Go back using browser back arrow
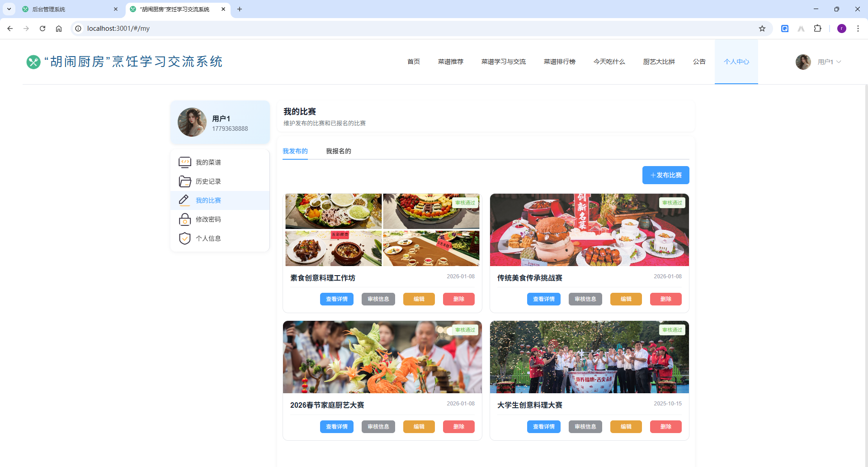The height and width of the screenshot is (467, 868). pos(10,29)
